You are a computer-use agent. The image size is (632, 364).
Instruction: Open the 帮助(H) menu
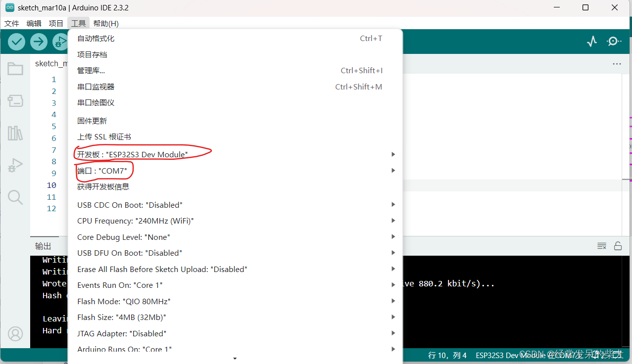[x=106, y=23]
